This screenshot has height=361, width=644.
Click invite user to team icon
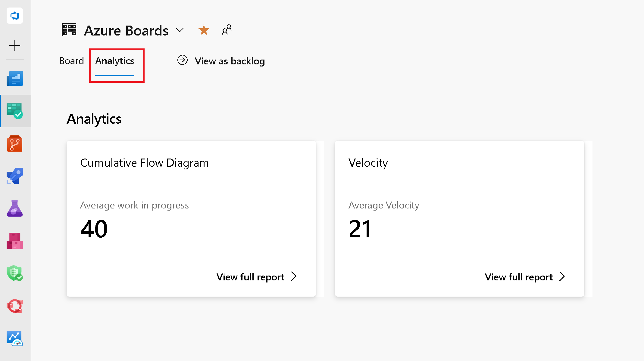click(x=227, y=29)
